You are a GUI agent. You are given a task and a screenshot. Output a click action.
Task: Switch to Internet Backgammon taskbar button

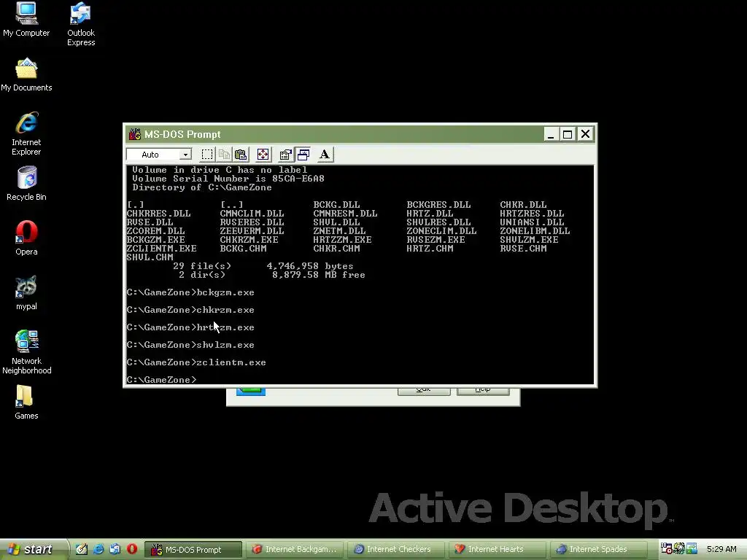[295, 550]
